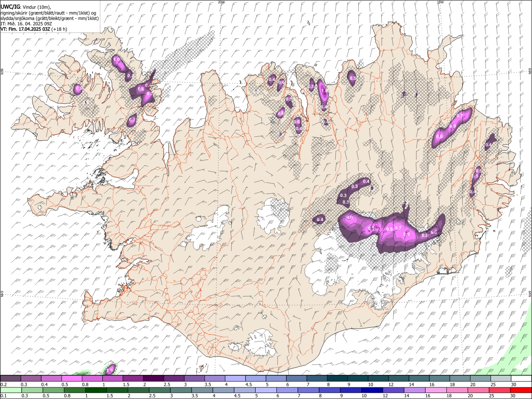
Task: Select the 18 swatch in upper legend row
Action: click(460, 378)
